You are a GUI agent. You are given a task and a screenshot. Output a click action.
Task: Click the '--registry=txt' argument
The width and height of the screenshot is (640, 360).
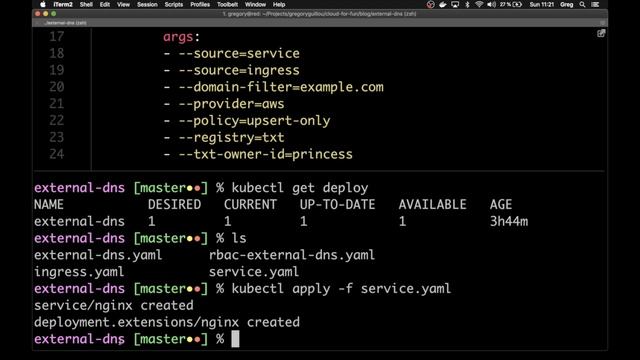click(x=231, y=137)
